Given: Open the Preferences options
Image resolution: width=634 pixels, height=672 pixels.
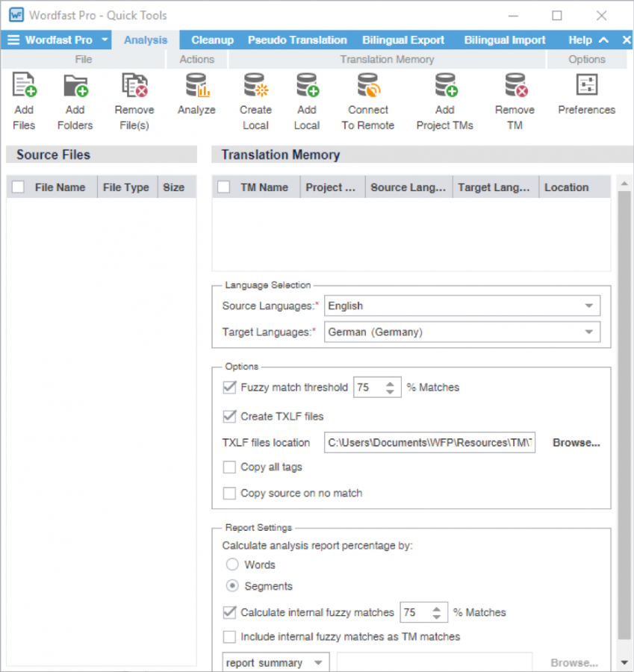Looking at the screenshot, I should pos(586,87).
